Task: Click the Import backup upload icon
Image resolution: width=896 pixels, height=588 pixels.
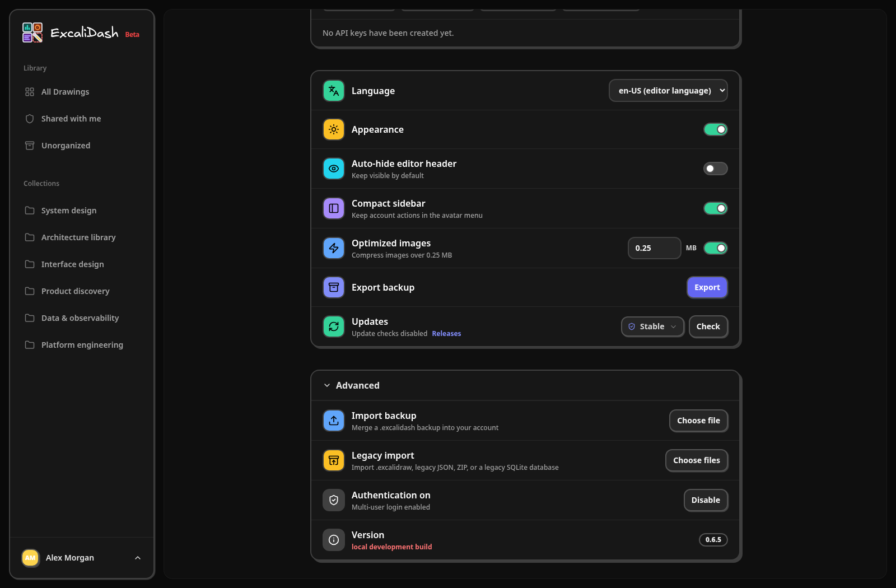Action: pos(334,421)
